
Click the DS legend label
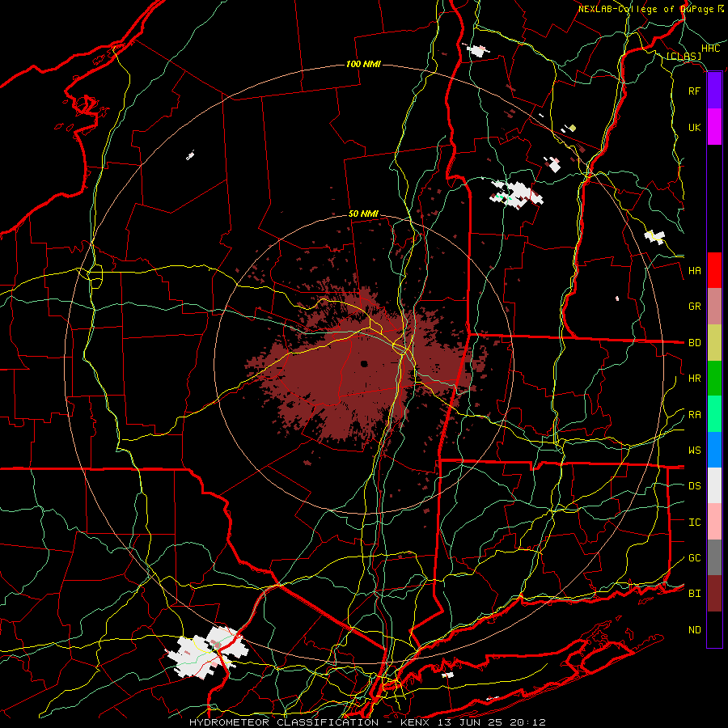click(695, 486)
